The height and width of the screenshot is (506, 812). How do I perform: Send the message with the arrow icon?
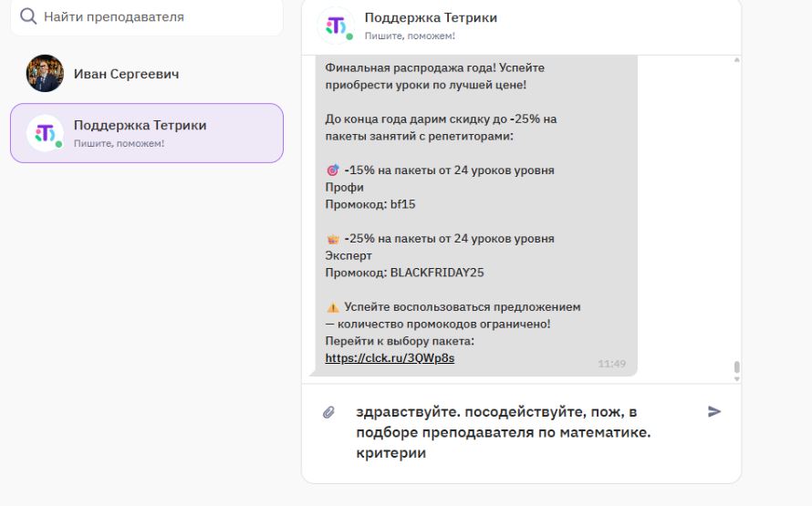click(x=714, y=412)
